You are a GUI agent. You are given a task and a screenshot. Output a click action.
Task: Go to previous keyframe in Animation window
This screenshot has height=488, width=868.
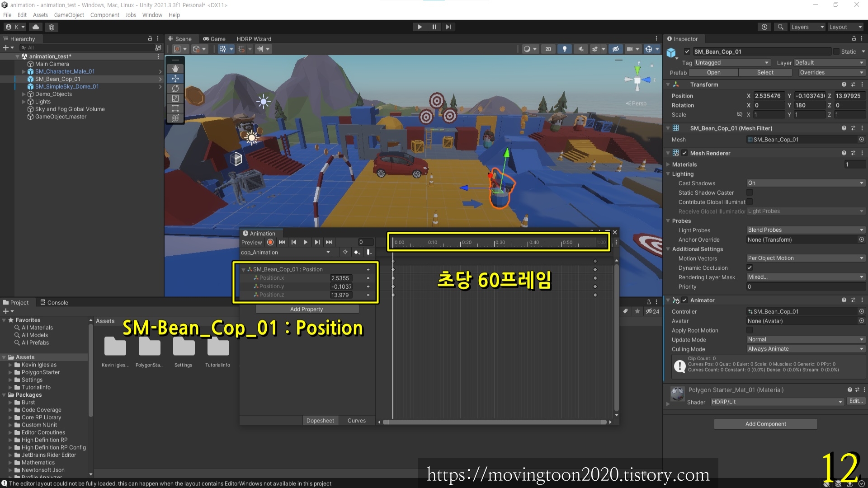(x=294, y=242)
